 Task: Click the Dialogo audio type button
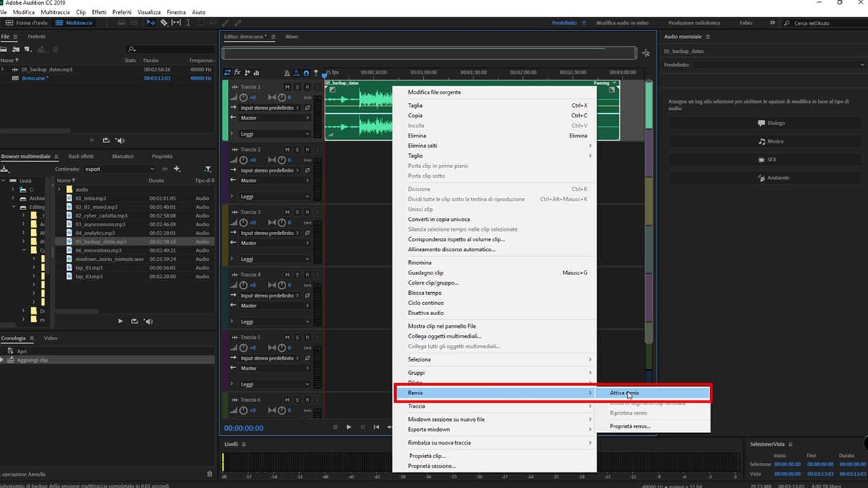771,123
